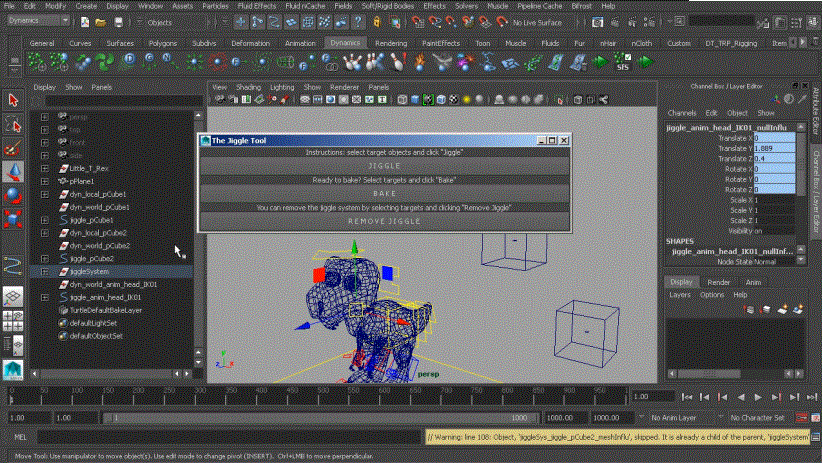Switch to the Rendering shelf tab
822x463 pixels.
point(391,44)
